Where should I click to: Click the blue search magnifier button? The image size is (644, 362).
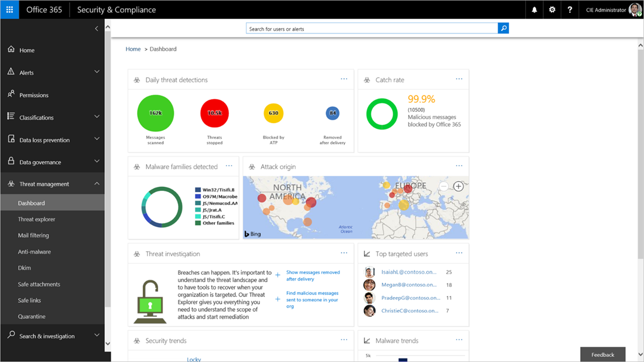pos(503,28)
